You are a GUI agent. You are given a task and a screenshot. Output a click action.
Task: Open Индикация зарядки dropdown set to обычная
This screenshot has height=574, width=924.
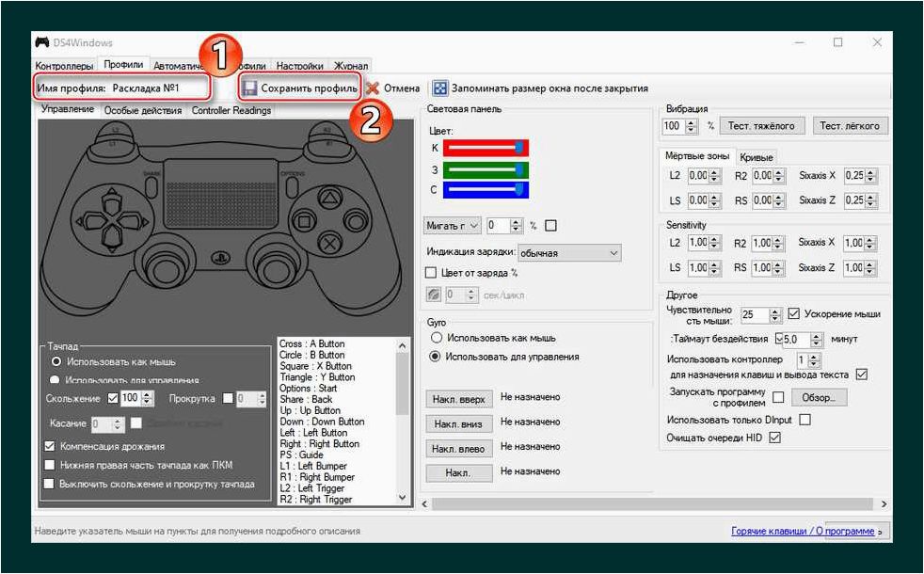click(569, 253)
